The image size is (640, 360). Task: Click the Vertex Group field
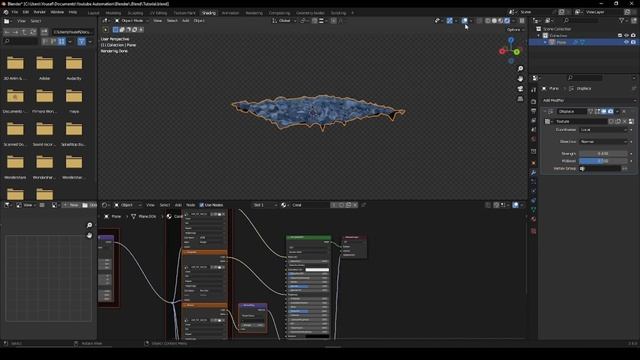pyautogui.click(x=600, y=168)
